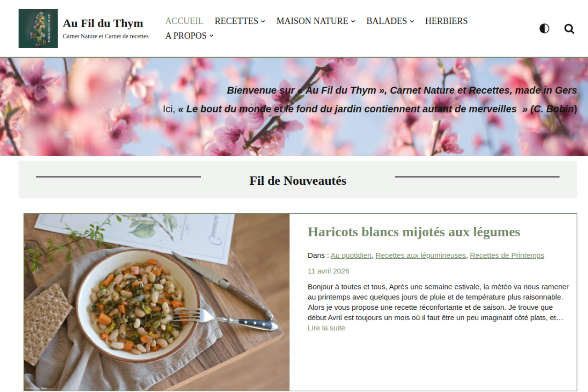The height and width of the screenshot is (392, 588).
Task: Open the BALADES menu item
Action: click(x=387, y=21)
